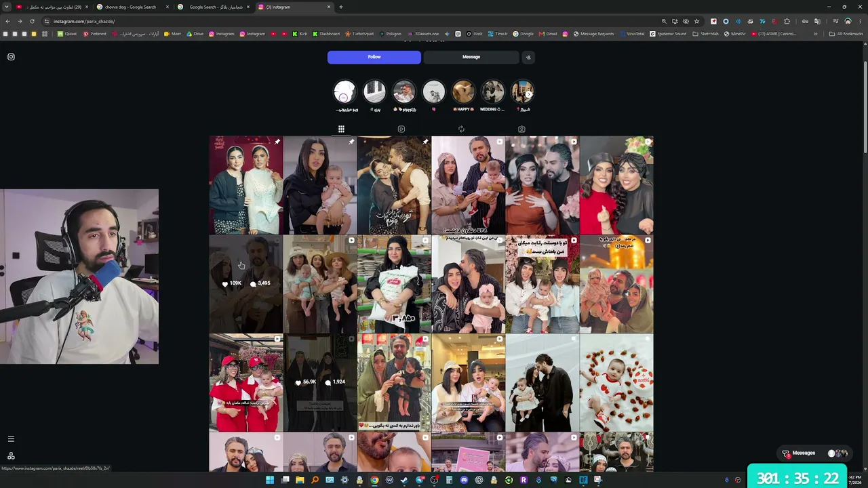Open the Kick bookmark
Screen dimensions: 868x488
coord(300,34)
